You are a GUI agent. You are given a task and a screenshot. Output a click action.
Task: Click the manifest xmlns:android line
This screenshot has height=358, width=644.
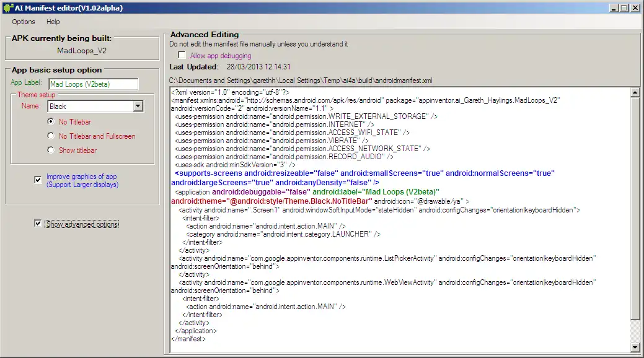click(x=366, y=100)
